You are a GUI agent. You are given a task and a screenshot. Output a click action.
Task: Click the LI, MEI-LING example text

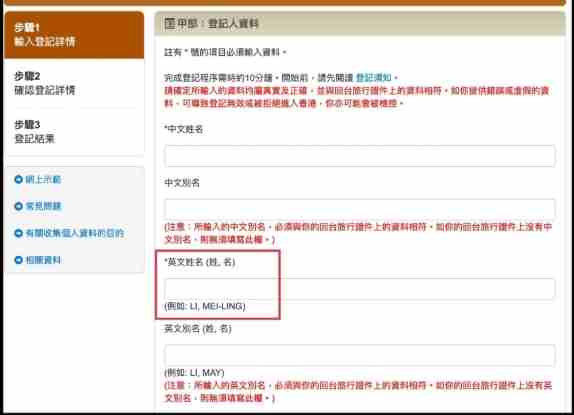(217, 306)
